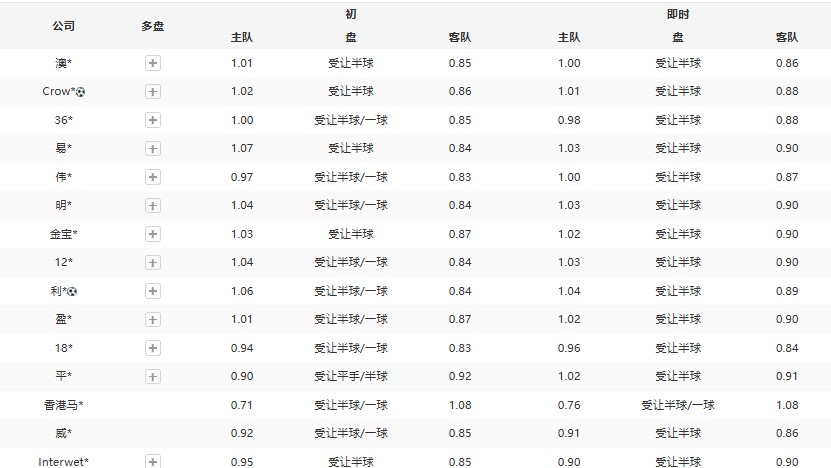Click the soccer ball icon beside Crow*
The height and width of the screenshot is (468, 831).
click(81, 92)
